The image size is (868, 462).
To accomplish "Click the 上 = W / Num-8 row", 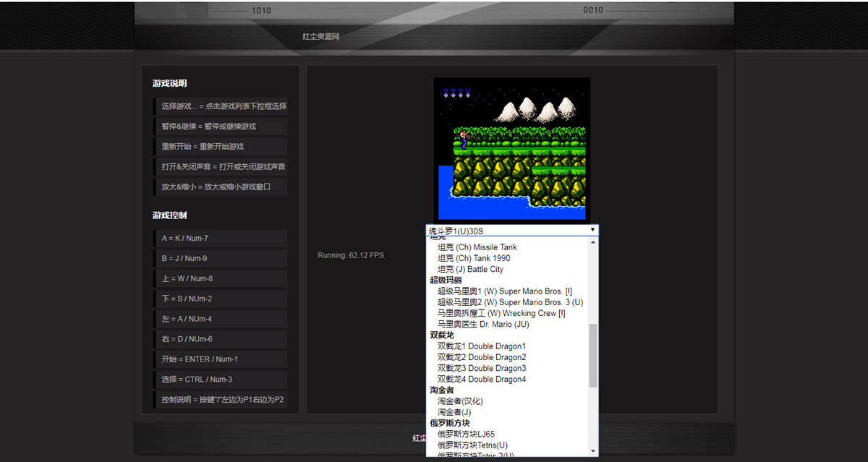I will click(x=221, y=279).
